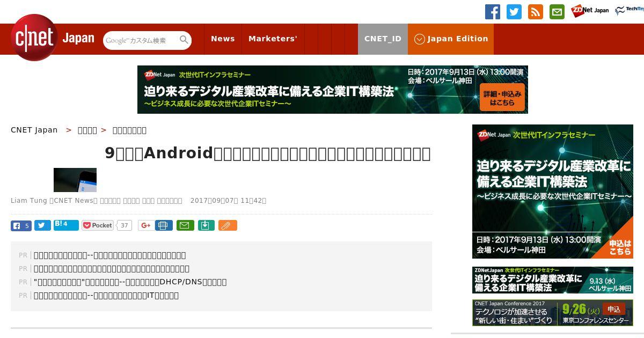
Task: Click the green mail newsletter icon in top bar
Action: point(557,12)
